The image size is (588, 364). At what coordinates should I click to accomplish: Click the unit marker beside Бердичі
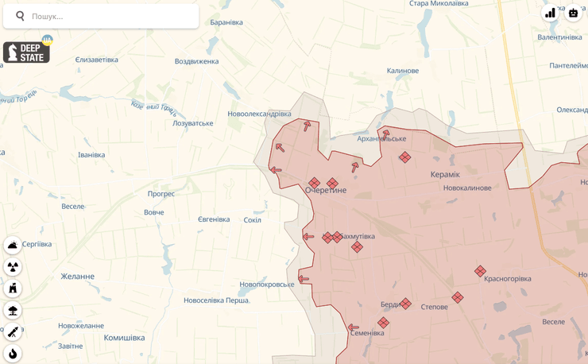pyautogui.click(x=405, y=304)
